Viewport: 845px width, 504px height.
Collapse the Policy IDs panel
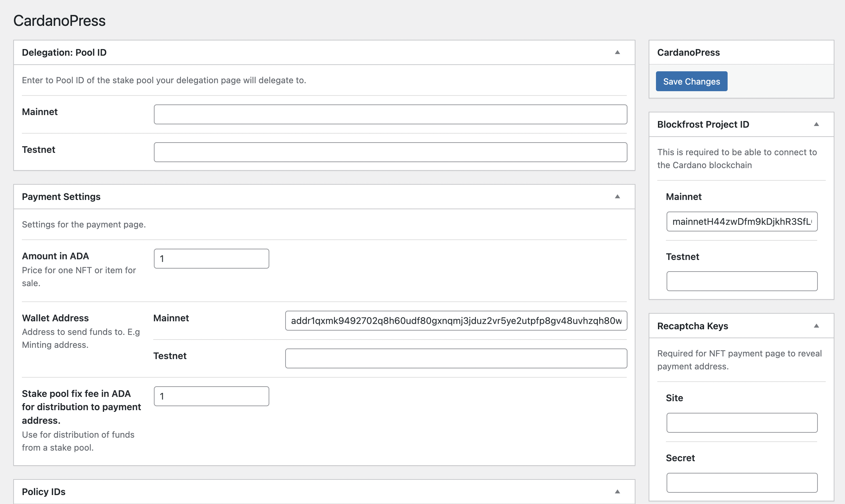pyautogui.click(x=617, y=491)
